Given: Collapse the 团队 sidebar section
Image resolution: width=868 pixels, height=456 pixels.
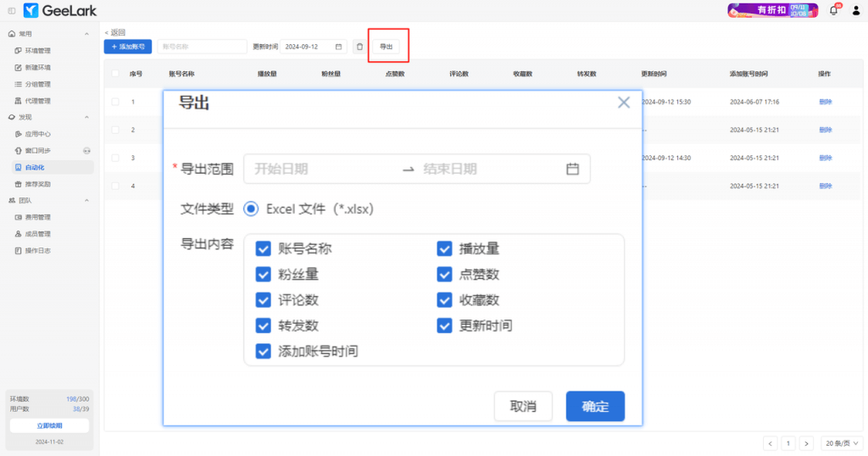Looking at the screenshot, I should 86,201.
